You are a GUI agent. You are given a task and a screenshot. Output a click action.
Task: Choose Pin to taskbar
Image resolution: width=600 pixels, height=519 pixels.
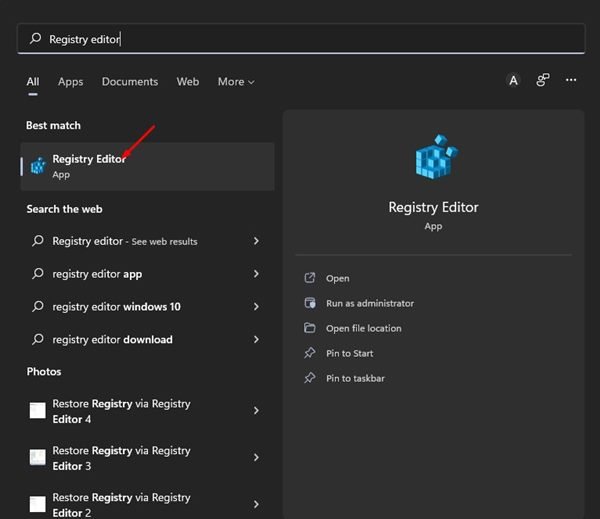click(x=355, y=378)
